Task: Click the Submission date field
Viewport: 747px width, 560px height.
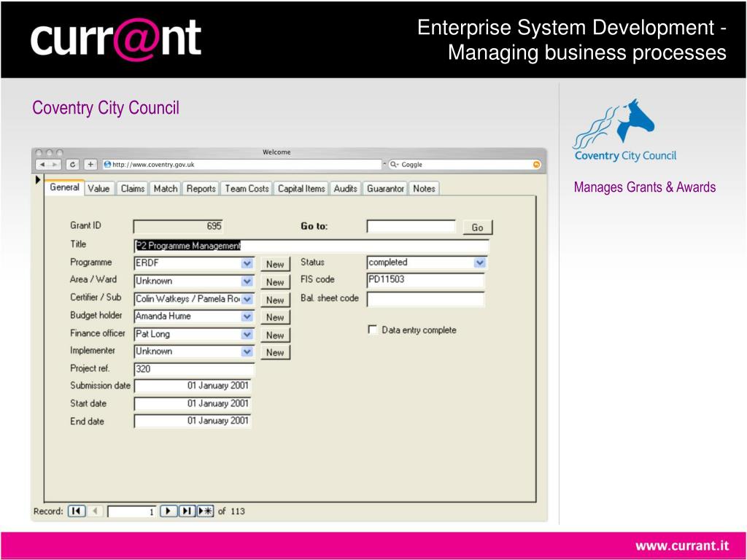Action: click(193, 386)
